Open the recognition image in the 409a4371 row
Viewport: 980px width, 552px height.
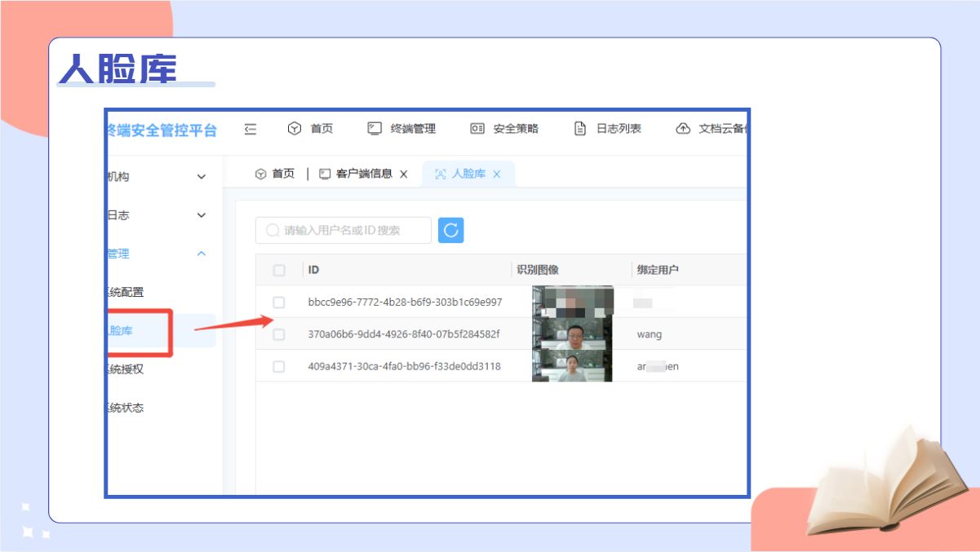572,366
